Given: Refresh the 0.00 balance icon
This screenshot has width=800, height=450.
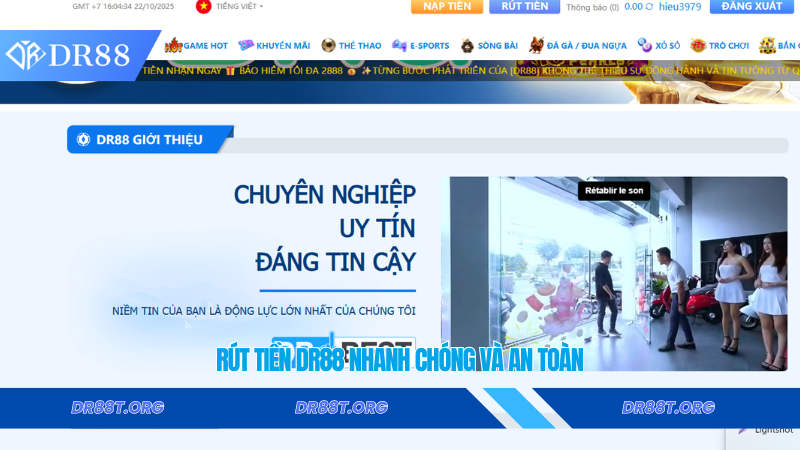Looking at the screenshot, I should click(649, 7).
